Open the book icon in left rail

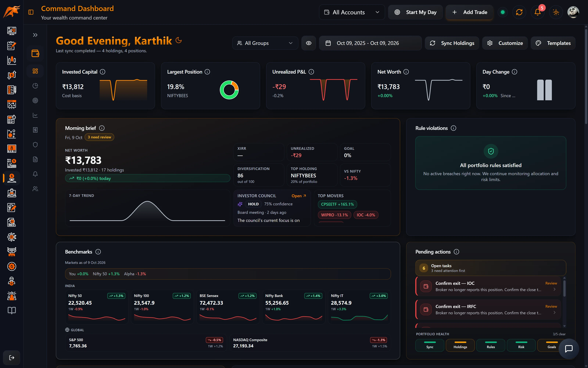click(x=12, y=310)
